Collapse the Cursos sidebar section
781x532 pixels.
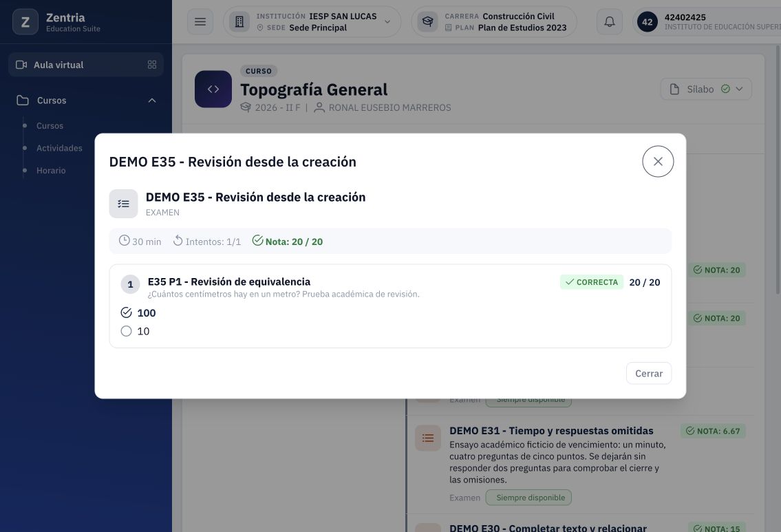tap(152, 100)
